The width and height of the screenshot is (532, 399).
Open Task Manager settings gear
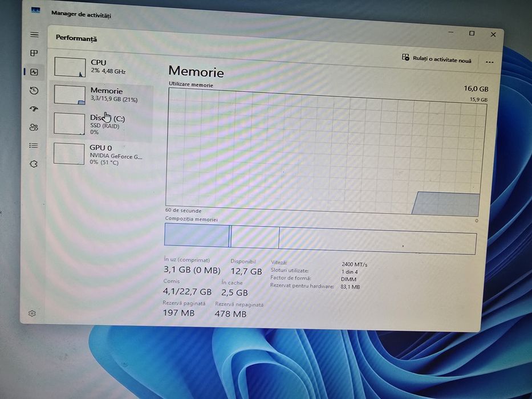[33, 313]
